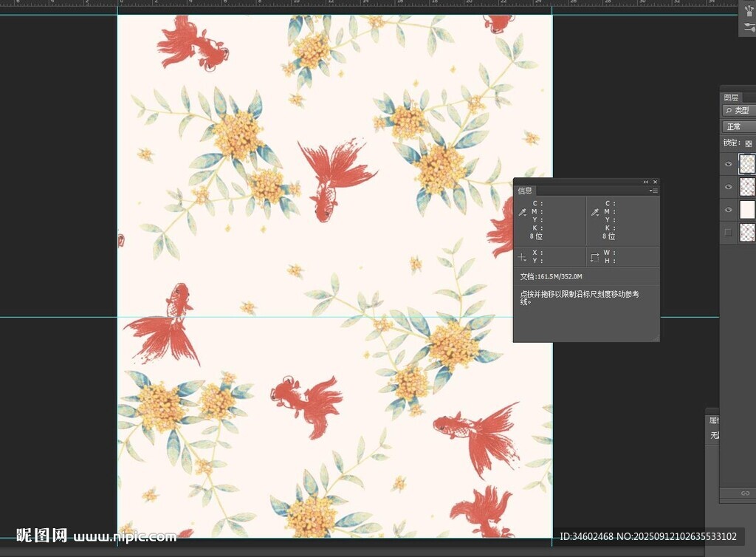Hide the top layer via its eye icon
756x557 pixels.
coord(729,164)
